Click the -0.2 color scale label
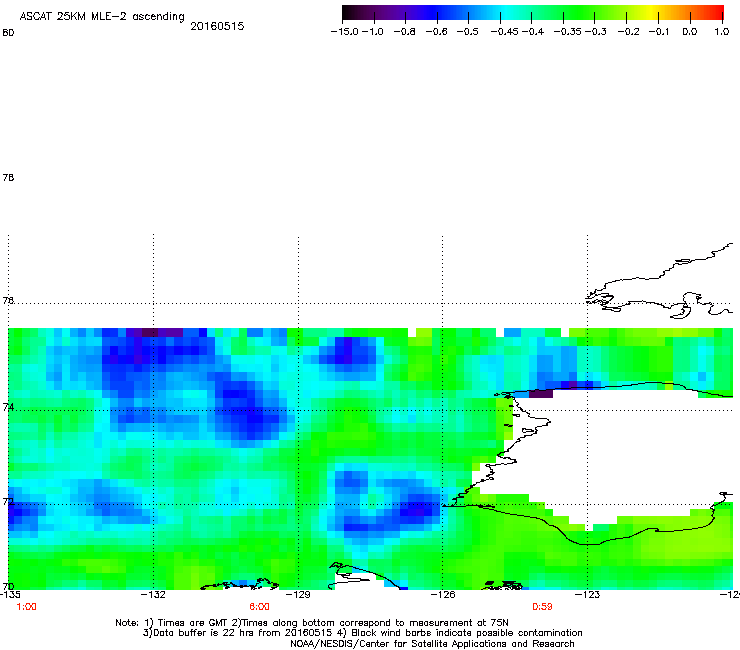The image size is (740, 650). pyautogui.click(x=629, y=32)
